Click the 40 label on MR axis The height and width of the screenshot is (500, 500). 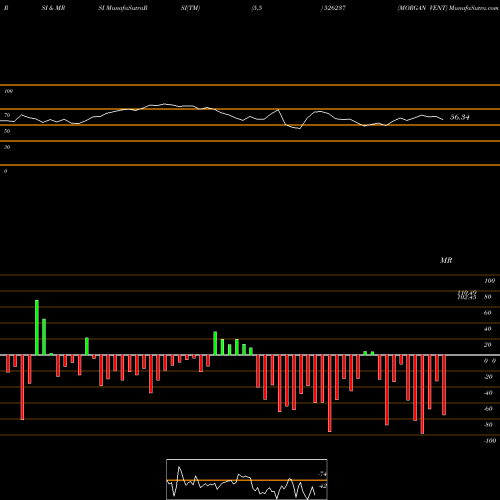(487, 329)
